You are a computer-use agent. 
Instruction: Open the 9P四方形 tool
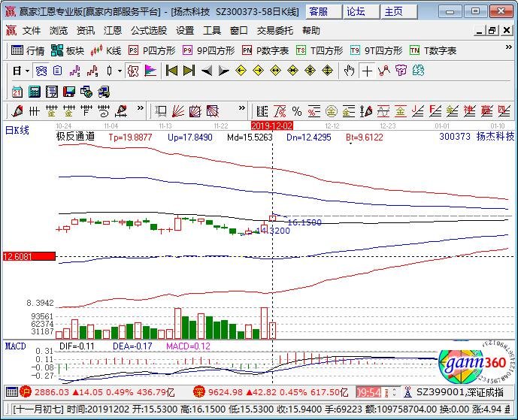208,50
